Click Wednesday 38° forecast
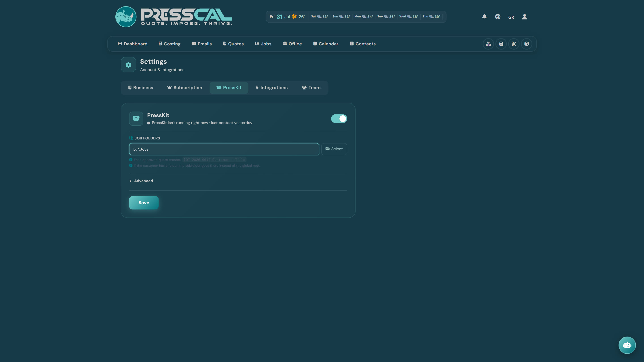The width and height of the screenshot is (644, 362). click(x=409, y=17)
